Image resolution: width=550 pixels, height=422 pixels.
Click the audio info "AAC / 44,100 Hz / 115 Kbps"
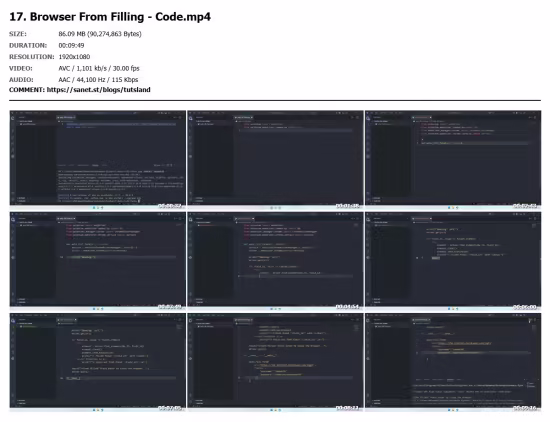click(x=98, y=80)
